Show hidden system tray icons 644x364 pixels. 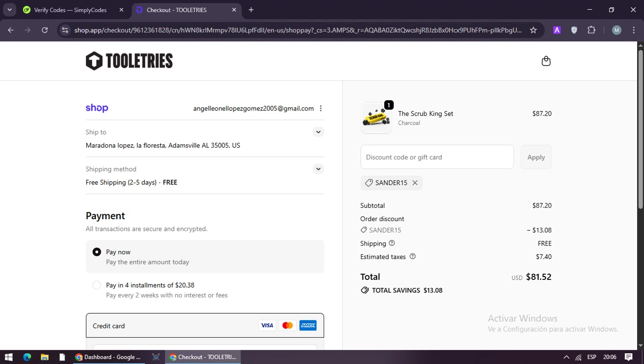pos(566,357)
